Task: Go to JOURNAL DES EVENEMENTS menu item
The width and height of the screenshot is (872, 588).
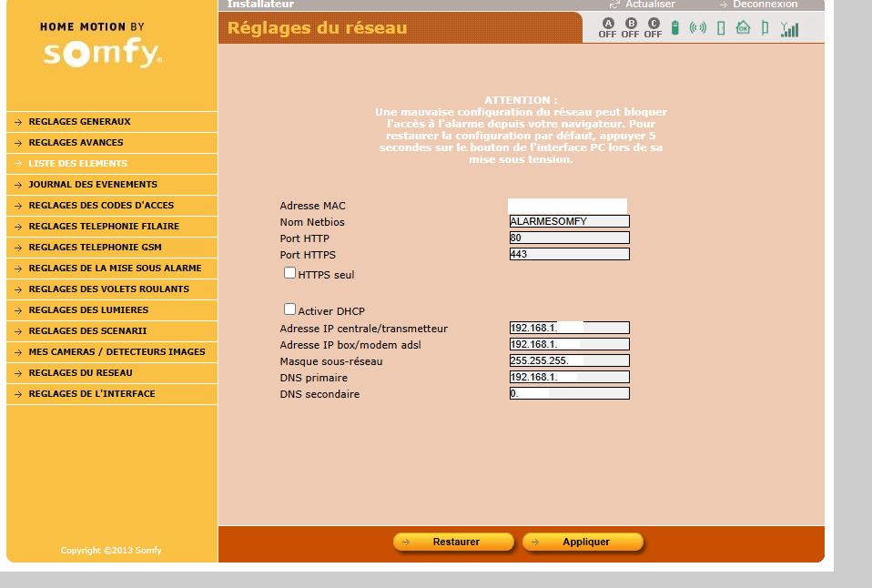Action: pyautogui.click(x=93, y=185)
